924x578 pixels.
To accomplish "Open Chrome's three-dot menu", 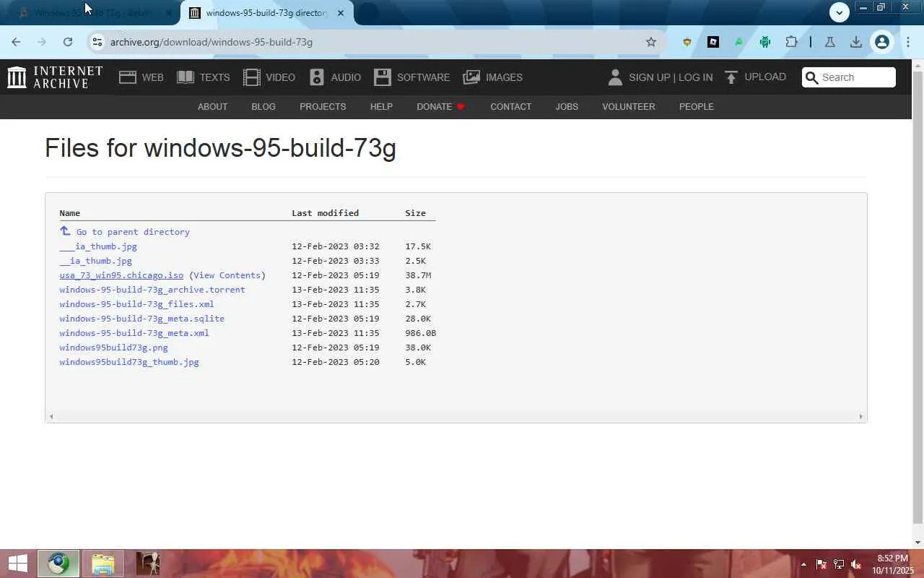I will pos(908,42).
